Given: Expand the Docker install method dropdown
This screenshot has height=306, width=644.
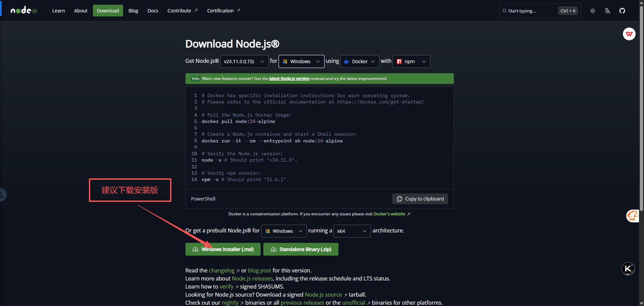Looking at the screenshot, I should 360,61.
